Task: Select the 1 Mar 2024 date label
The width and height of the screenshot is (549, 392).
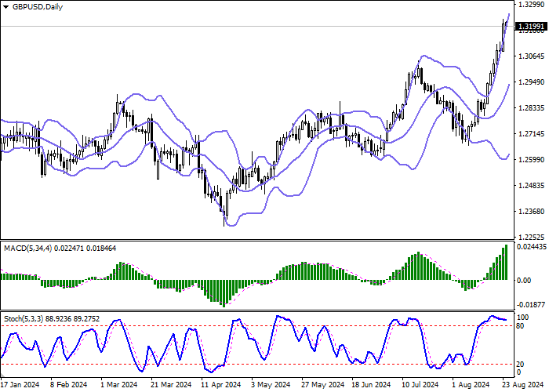Action: [x=118, y=385]
